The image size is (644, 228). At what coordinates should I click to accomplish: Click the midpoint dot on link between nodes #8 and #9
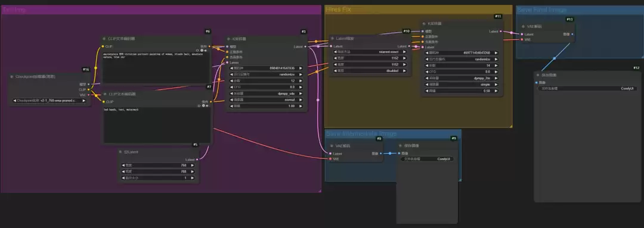click(390, 154)
